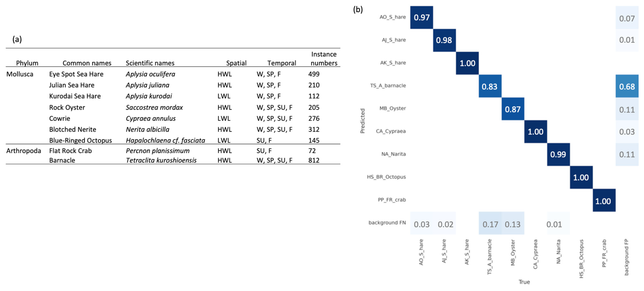This screenshot has width=644, height=291.
Task: Select the 0.87 MB_Oyster matrix cell
Action: (513, 109)
